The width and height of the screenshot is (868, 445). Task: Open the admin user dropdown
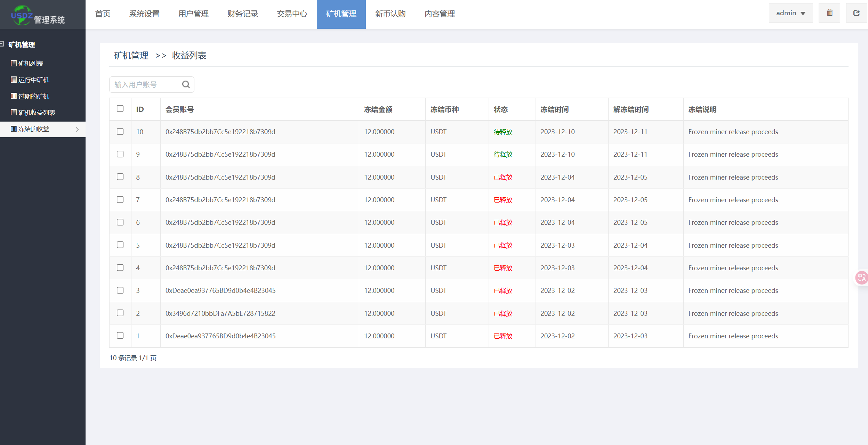tap(790, 13)
